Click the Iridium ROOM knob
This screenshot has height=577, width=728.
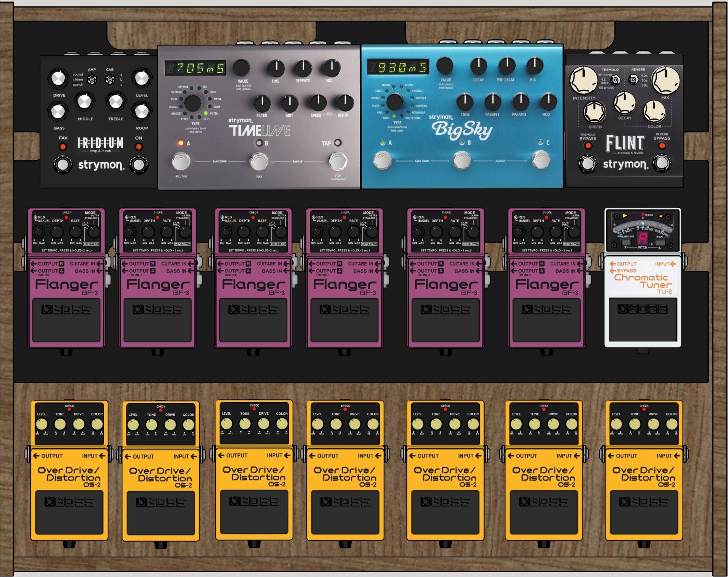click(x=141, y=111)
